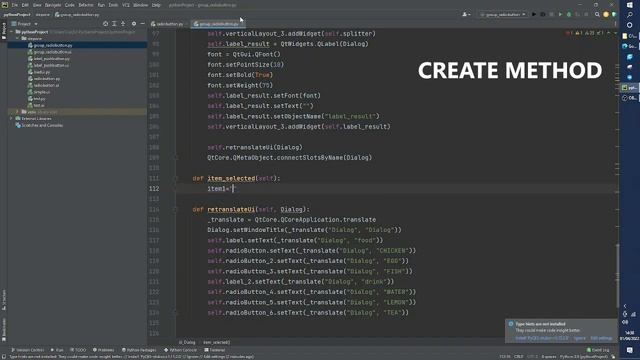
Task: Click the CRLF line separator status entry
Action: pos(519,357)
